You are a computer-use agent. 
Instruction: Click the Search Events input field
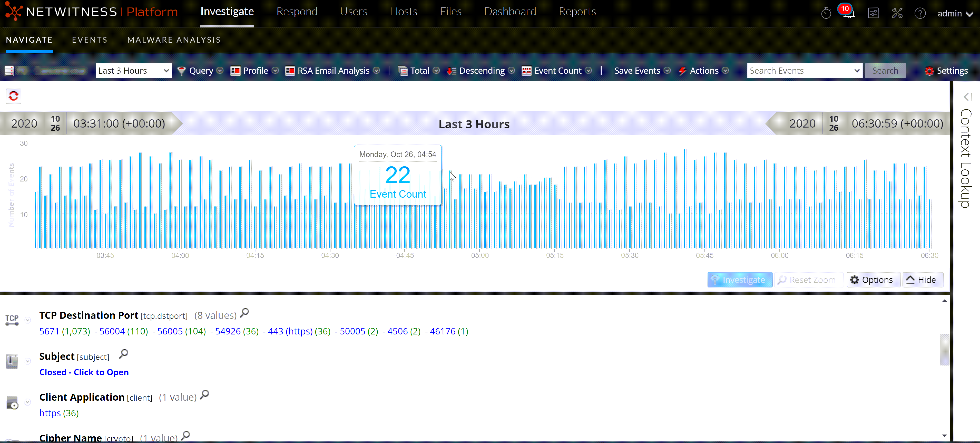pos(799,71)
